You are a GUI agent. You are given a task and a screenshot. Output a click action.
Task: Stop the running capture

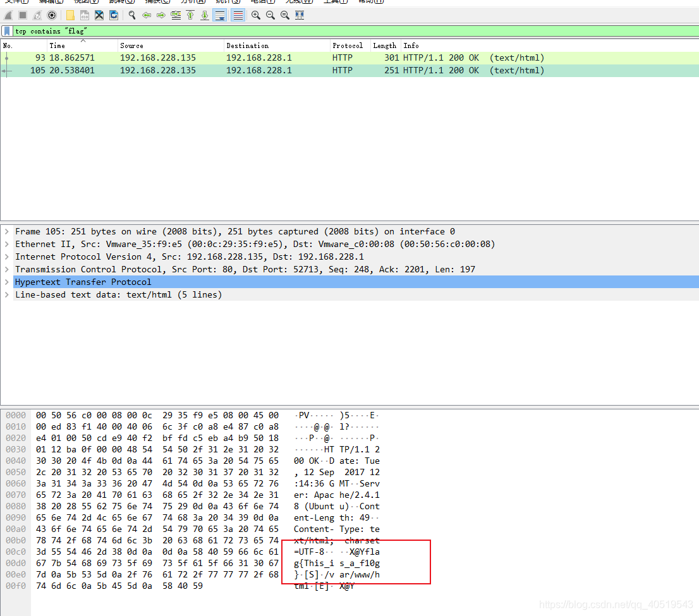[23, 16]
